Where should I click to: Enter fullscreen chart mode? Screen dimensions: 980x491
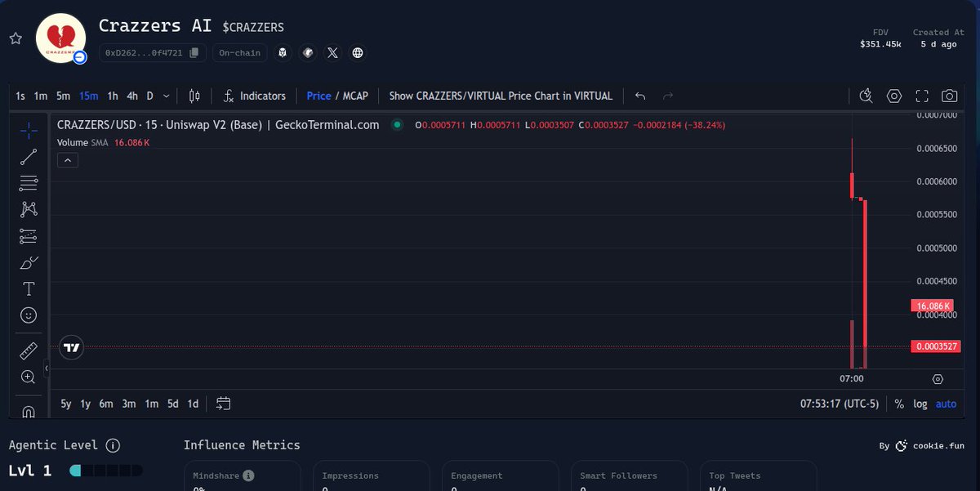click(922, 96)
